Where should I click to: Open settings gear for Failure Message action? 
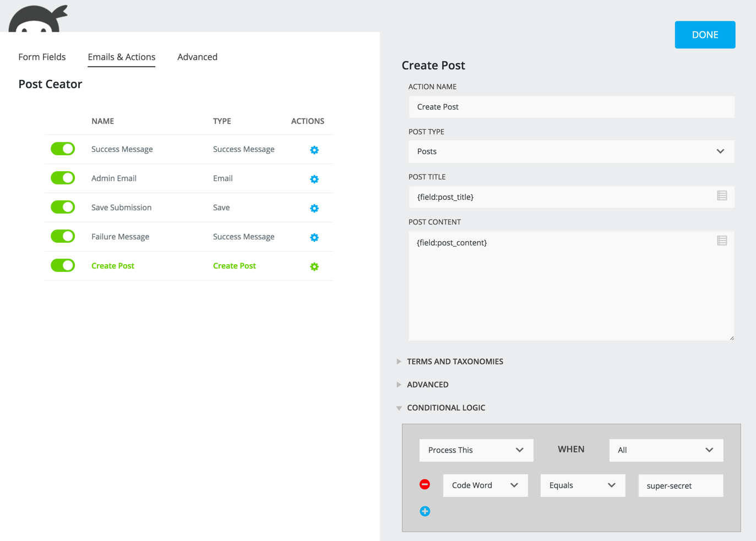[x=314, y=237]
